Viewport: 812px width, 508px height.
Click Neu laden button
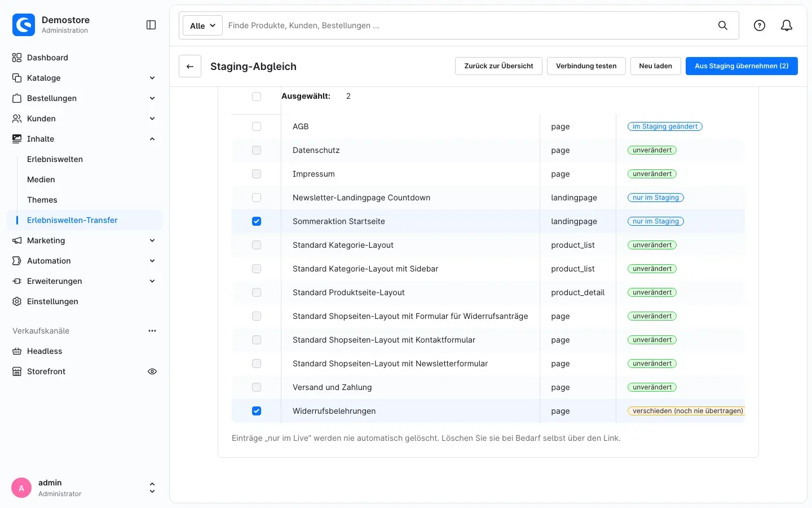(656, 66)
